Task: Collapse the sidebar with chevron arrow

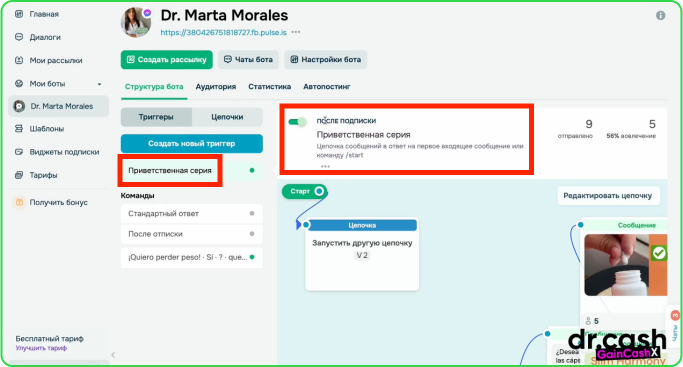Action: click(113, 355)
